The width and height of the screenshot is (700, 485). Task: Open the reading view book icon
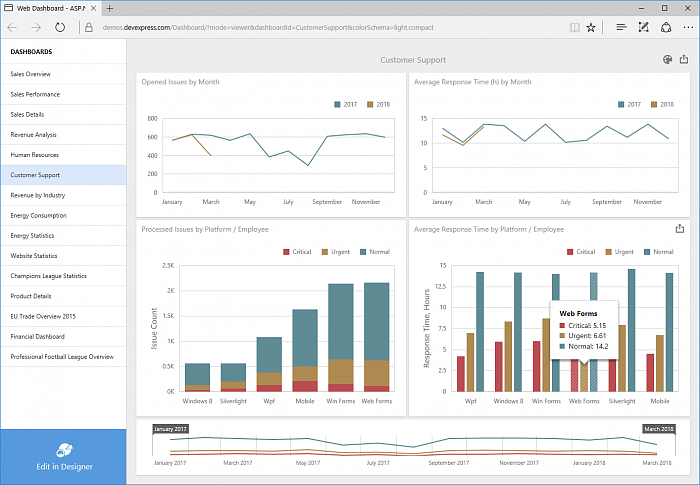[x=573, y=28]
